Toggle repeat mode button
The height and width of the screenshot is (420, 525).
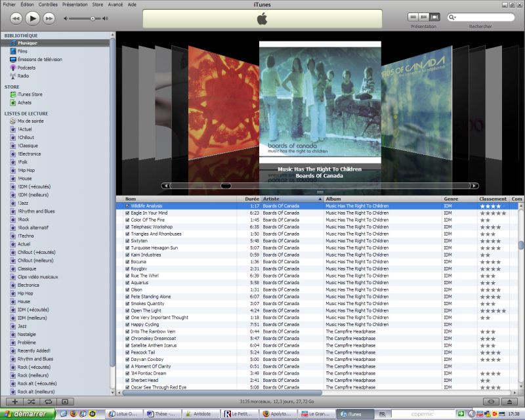[47, 401]
